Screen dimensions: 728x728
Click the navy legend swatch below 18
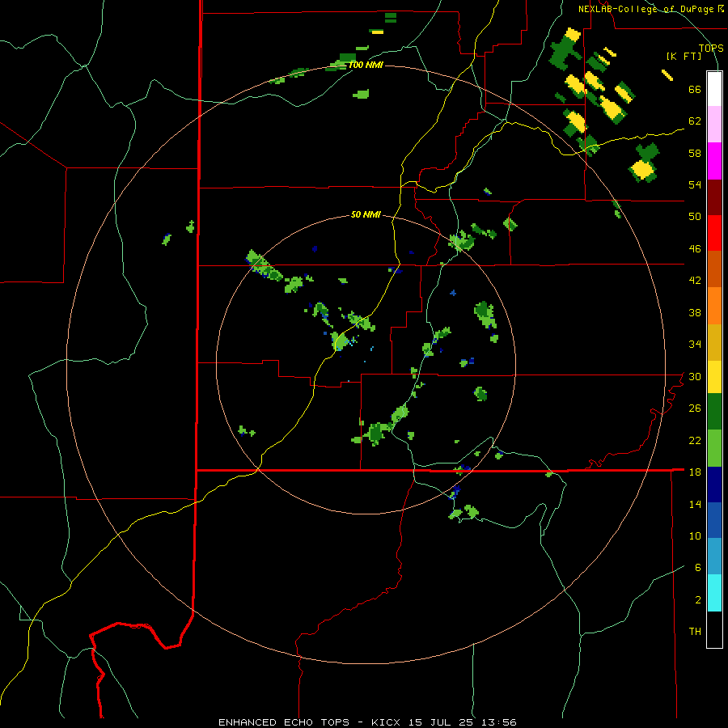714,485
